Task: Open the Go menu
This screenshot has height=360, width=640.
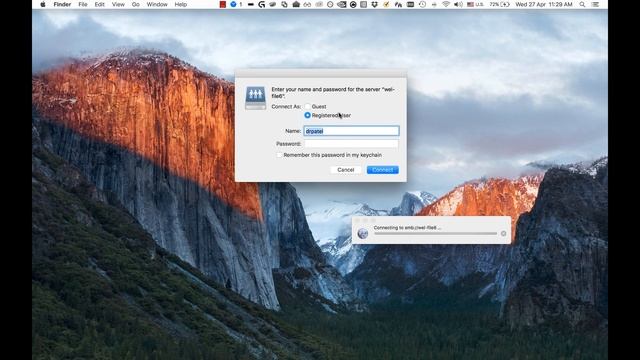Action: tap(136, 4)
